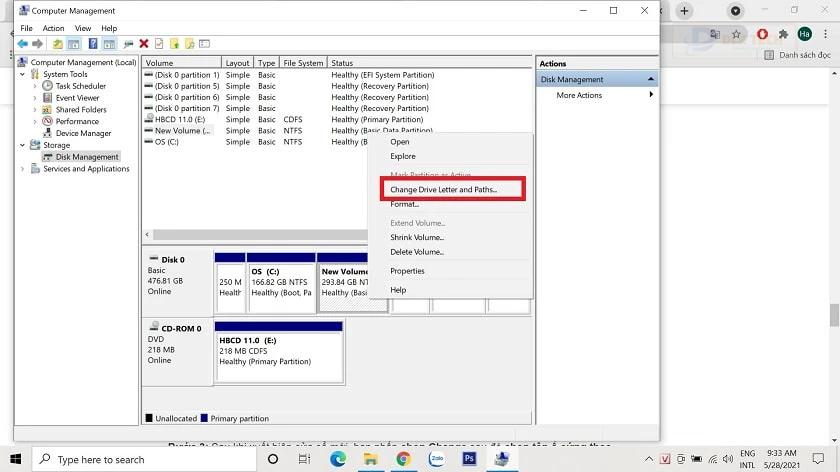Select Performance in console tree
Image resolution: width=840 pixels, height=472 pixels.
[77, 121]
